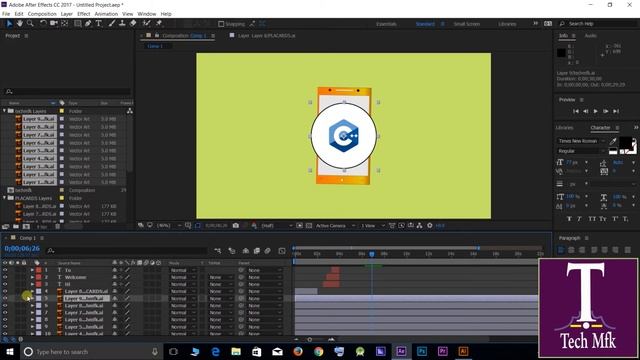Enable the Snapping checkbox

[x=221, y=24]
